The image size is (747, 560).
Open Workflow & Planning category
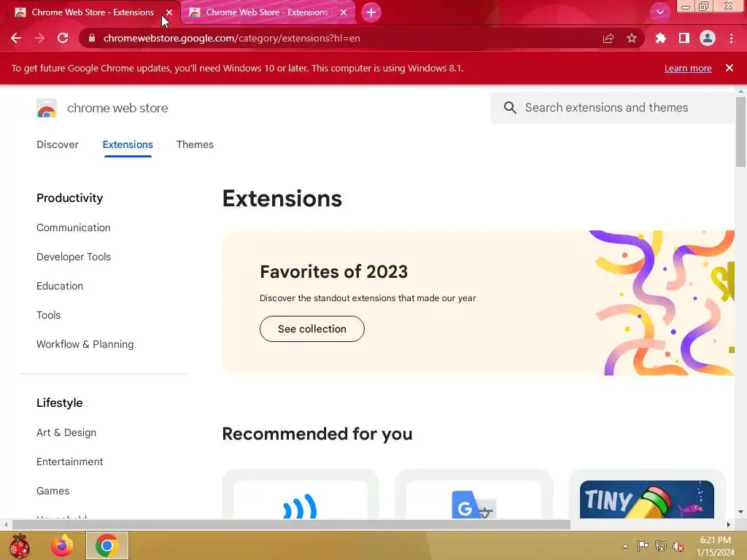tap(85, 344)
